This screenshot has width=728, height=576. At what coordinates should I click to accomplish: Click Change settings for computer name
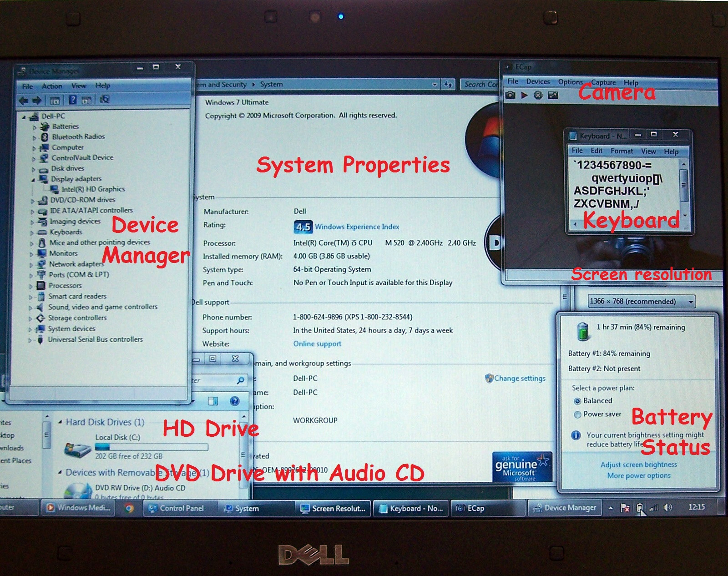pyautogui.click(x=520, y=379)
